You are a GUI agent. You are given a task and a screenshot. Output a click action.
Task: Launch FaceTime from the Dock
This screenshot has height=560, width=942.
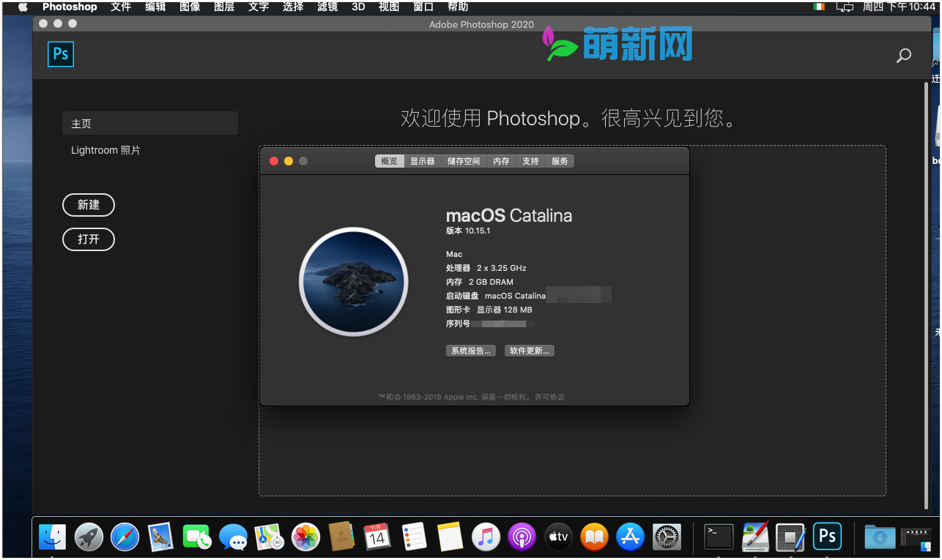point(197,537)
